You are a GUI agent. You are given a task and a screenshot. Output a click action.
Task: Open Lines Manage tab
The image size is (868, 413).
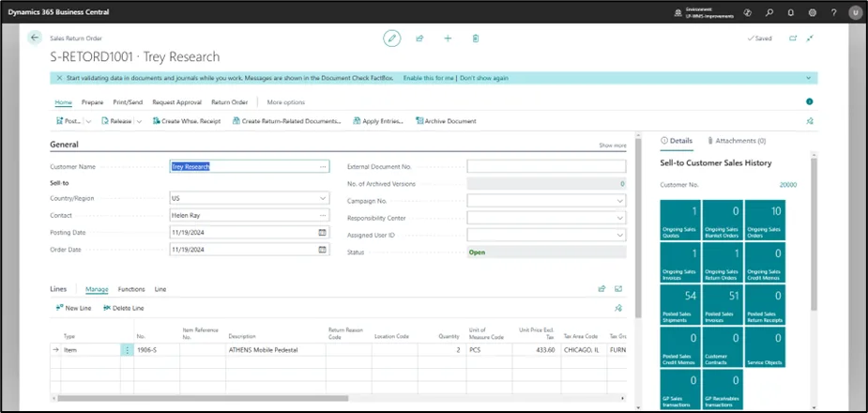tap(97, 289)
